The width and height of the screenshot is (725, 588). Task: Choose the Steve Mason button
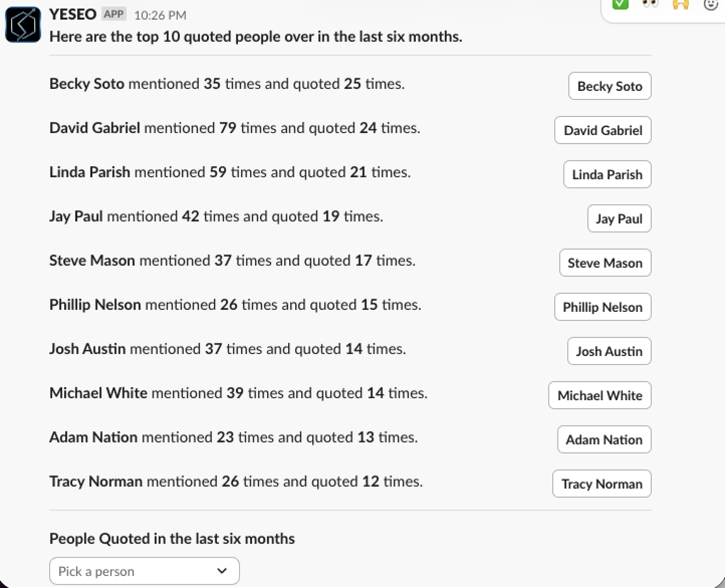pos(605,263)
